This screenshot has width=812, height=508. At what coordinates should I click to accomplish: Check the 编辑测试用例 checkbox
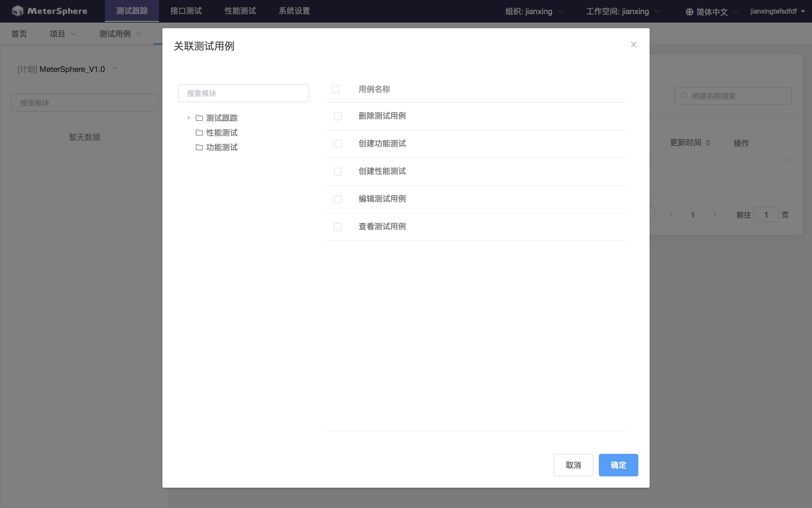tap(337, 199)
